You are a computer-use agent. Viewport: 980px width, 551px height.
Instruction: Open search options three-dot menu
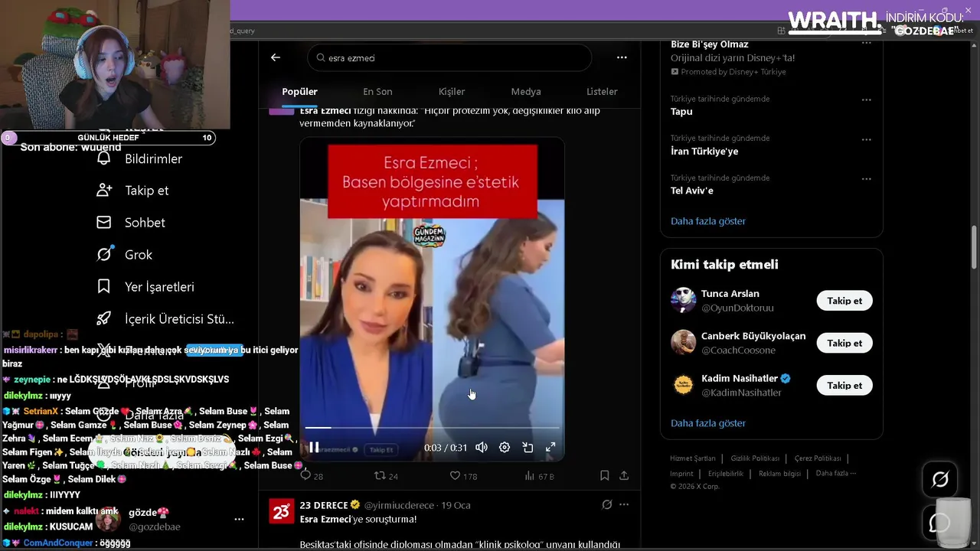click(x=622, y=57)
